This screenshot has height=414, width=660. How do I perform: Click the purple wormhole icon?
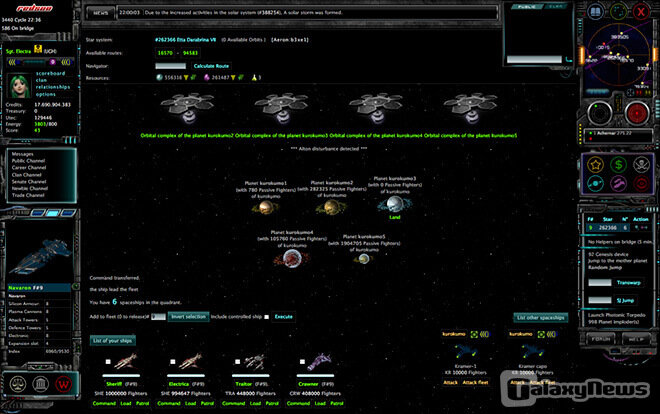click(618, 183)
